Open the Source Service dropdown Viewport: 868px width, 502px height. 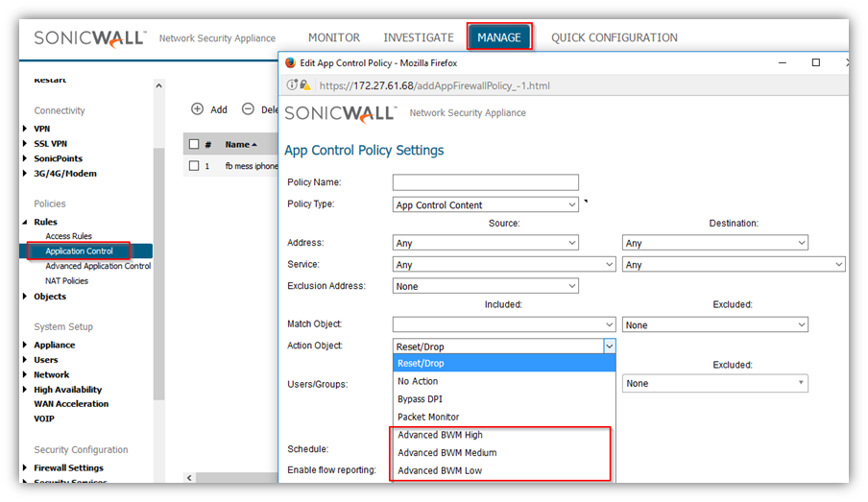tap(504, 265)
